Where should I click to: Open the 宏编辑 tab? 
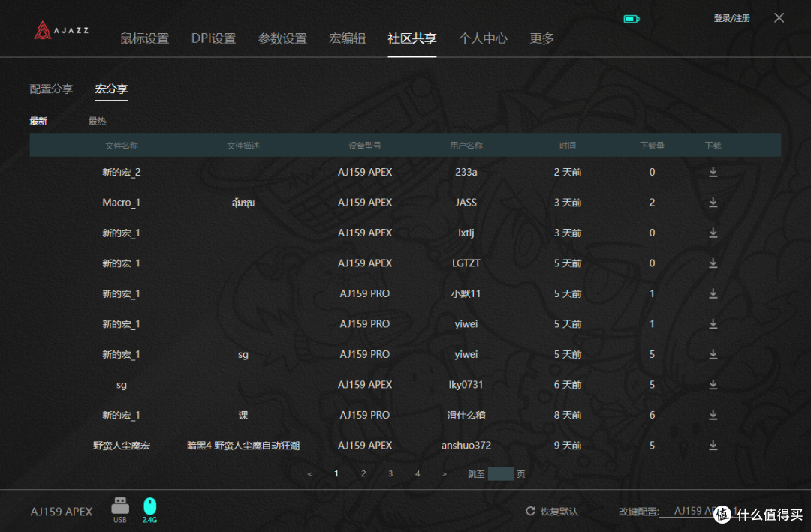pyautogui.click(x=347, y=38)
